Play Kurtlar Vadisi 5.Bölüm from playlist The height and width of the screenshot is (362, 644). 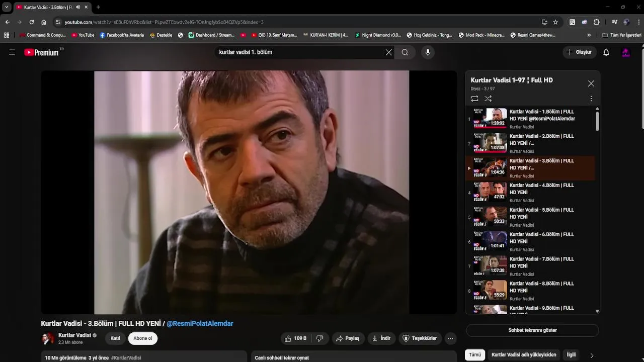pos(530,218)
